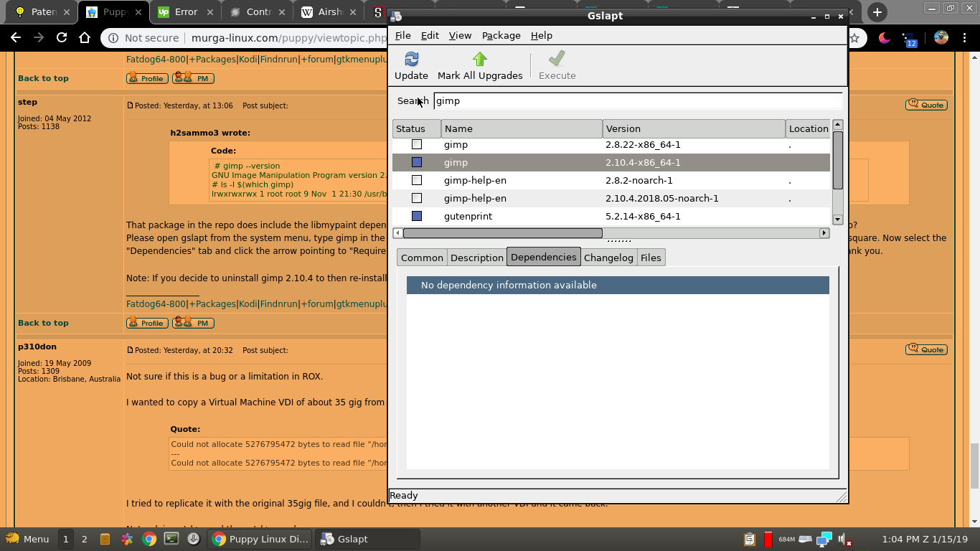Switch to the Error Chrome tab
The width and height of the screenshot is (980, 551).
(x=185, y=12)
